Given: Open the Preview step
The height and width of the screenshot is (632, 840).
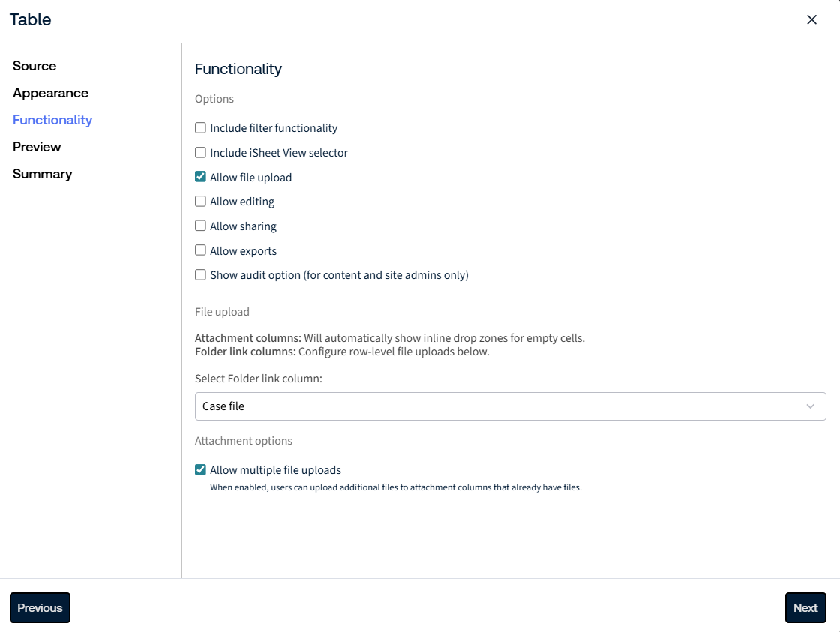Looking at the screenshot, I should coord(37,147).
